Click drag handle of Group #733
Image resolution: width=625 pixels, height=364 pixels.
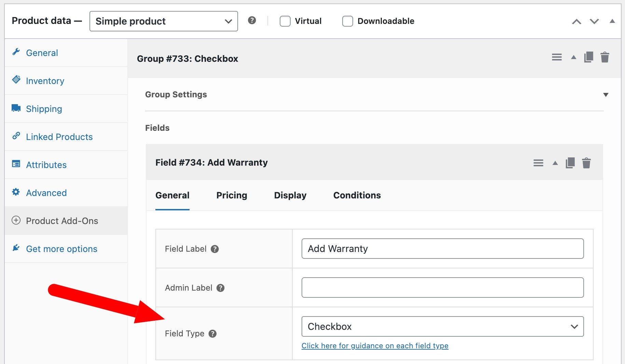tap(556, 57)
